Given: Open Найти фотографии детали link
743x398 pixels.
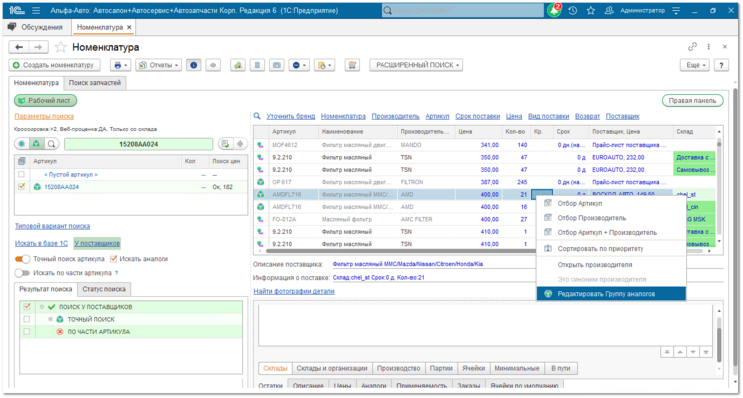Looking at the screenshot, I should 294,291.
